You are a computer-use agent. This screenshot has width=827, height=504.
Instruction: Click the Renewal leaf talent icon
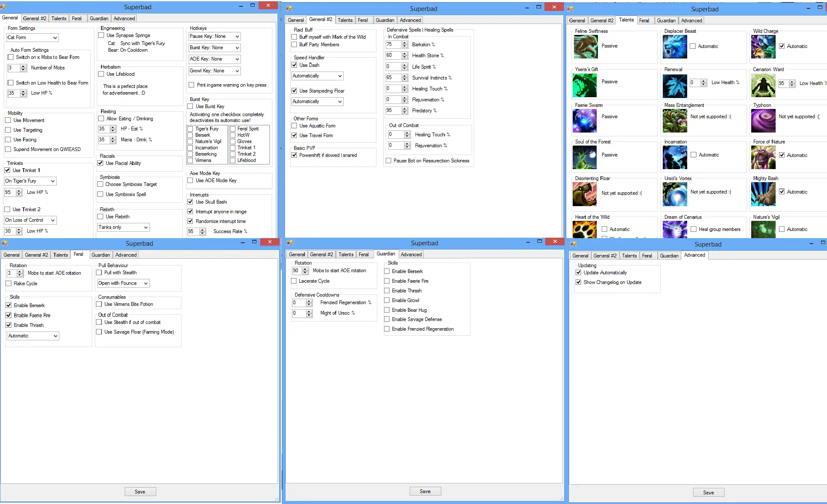[x=675, y=86]
